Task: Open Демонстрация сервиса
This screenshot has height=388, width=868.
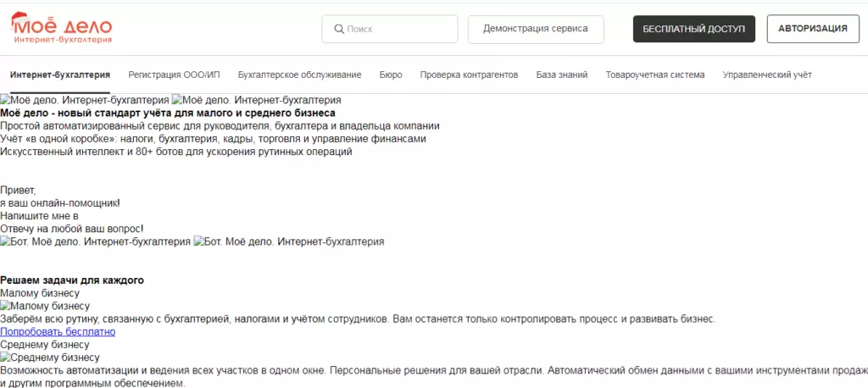Action: pyautogui.click(x=536, y=29)
